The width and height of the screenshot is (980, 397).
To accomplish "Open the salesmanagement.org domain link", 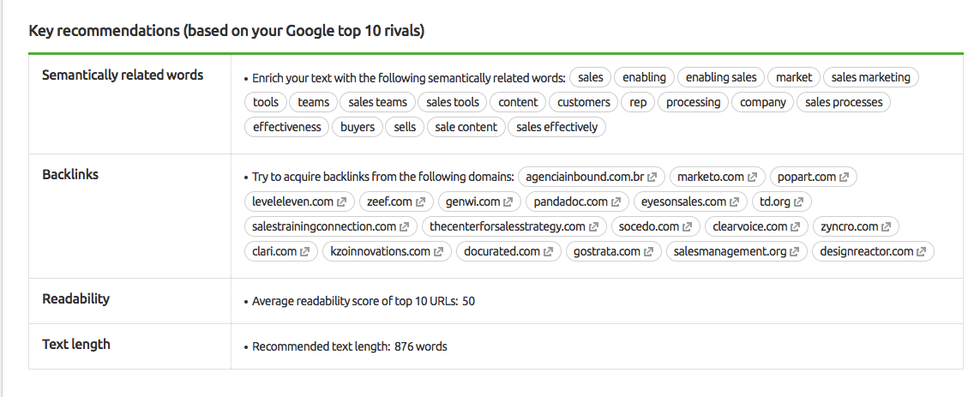I will click(x=730, y=252).
